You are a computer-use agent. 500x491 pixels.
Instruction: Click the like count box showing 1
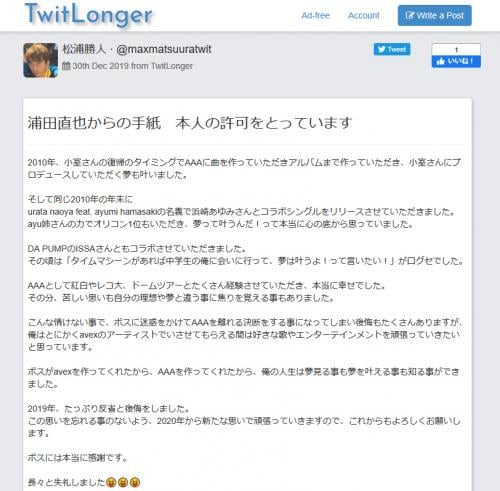456,49
